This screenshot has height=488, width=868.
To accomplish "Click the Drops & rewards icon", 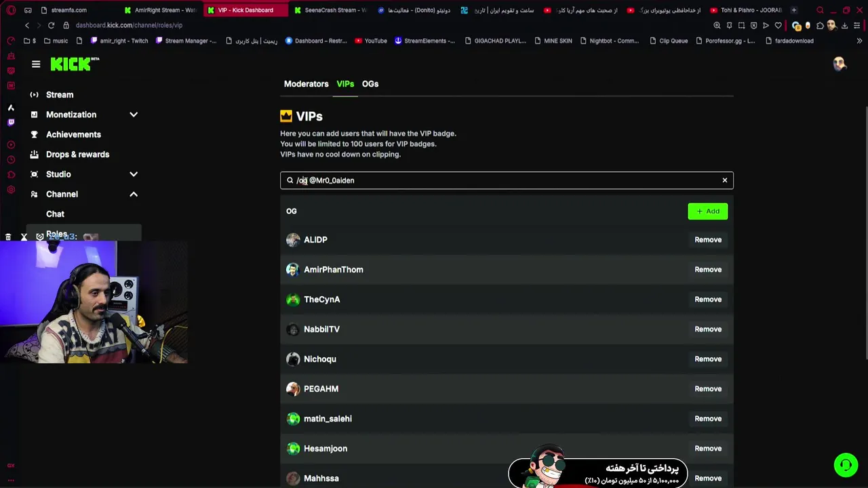I will 34,155.
